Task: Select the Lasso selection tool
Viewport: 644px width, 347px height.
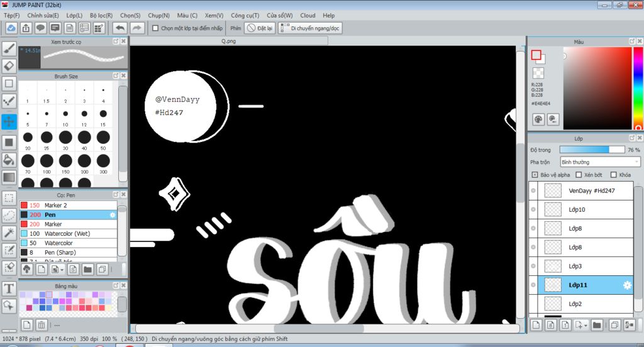Action: (x=9, y=215)
